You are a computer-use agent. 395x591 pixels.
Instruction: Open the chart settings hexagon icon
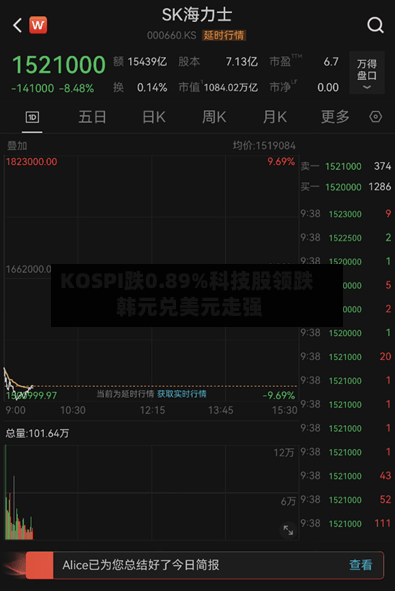[x=375, y=117]
